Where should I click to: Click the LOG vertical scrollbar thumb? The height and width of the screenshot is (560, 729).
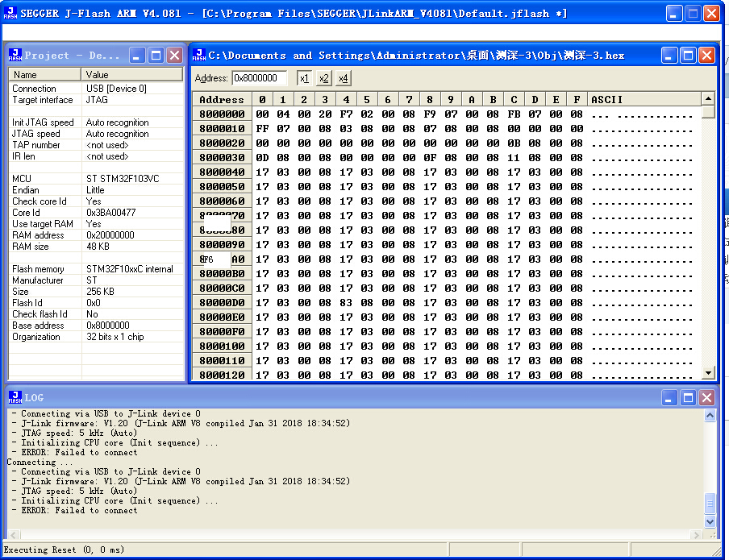click(710, 504)
